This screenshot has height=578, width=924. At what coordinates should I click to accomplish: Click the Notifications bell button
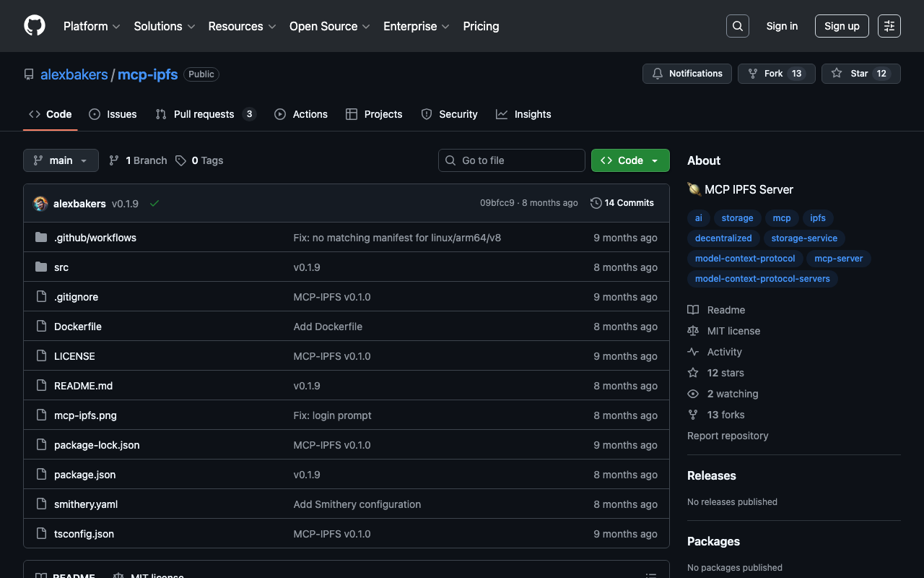687,74
